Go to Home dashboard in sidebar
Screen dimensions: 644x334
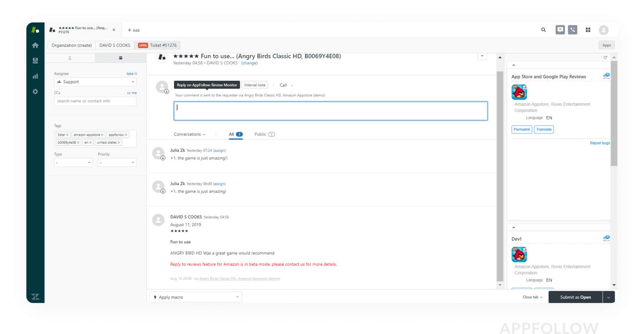point(35,46)
